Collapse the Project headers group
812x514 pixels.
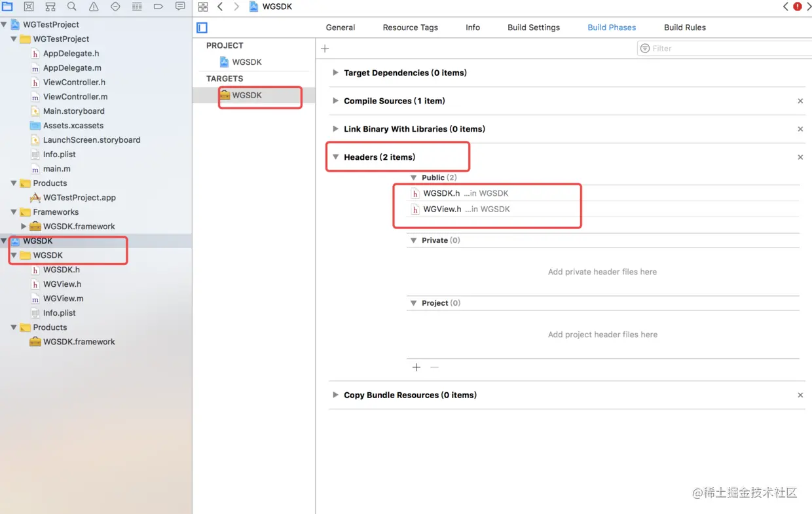click(413, 303)
